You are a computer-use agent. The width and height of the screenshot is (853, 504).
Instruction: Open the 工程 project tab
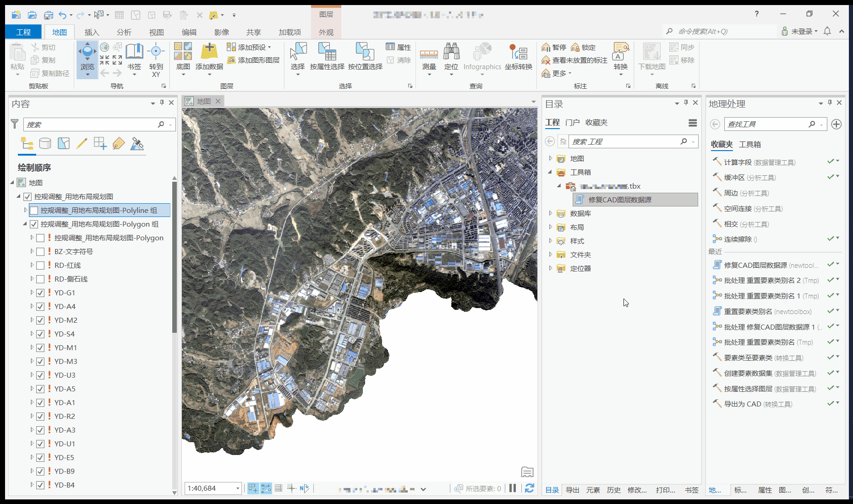23,32
